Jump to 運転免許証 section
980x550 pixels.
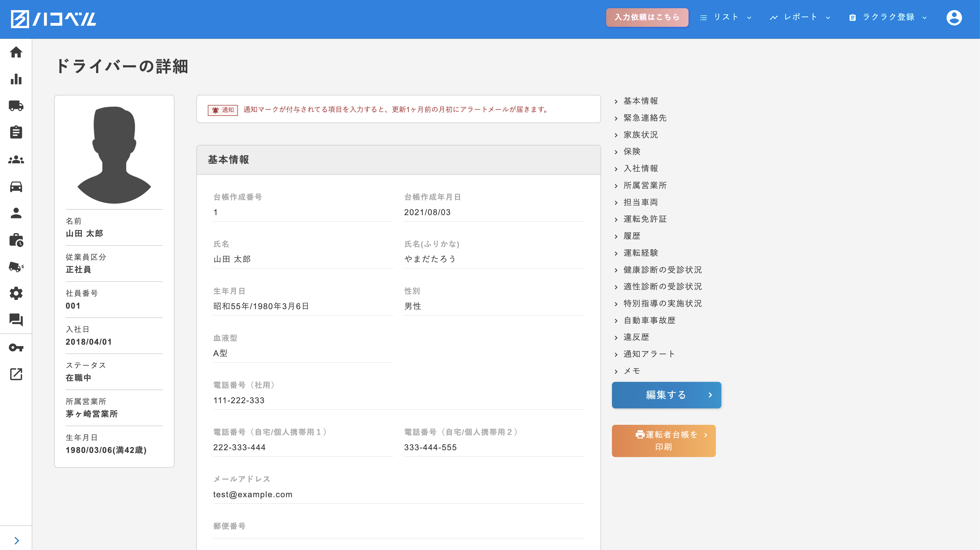pyautogui.click(x=645, y=219)
